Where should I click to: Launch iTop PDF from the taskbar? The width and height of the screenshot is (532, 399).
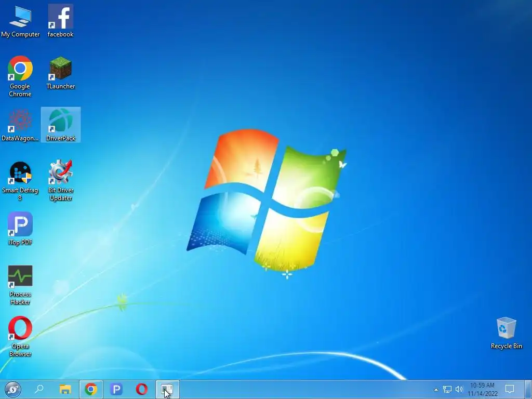click(116, 390)
